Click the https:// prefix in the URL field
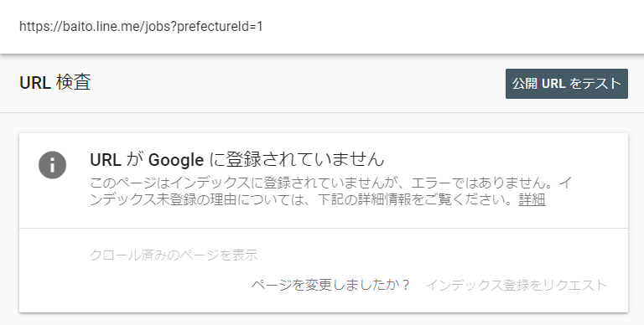 click(41, 27)
